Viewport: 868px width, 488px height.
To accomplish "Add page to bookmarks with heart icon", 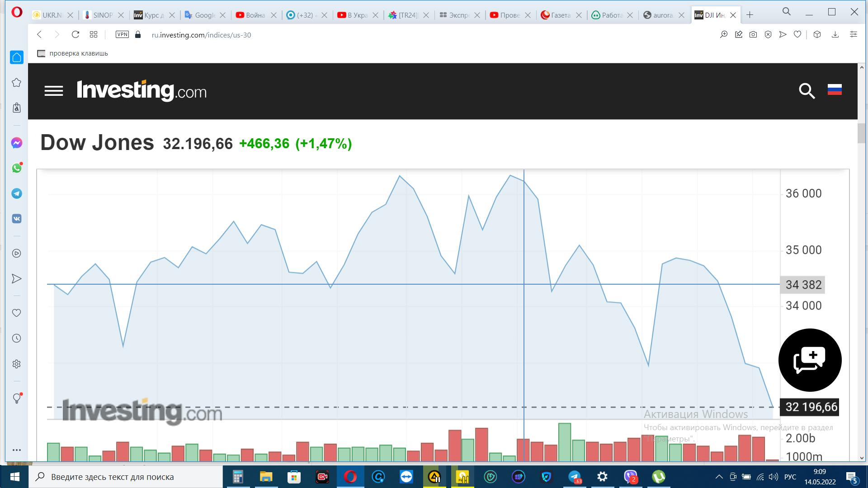I will [797, 35].
